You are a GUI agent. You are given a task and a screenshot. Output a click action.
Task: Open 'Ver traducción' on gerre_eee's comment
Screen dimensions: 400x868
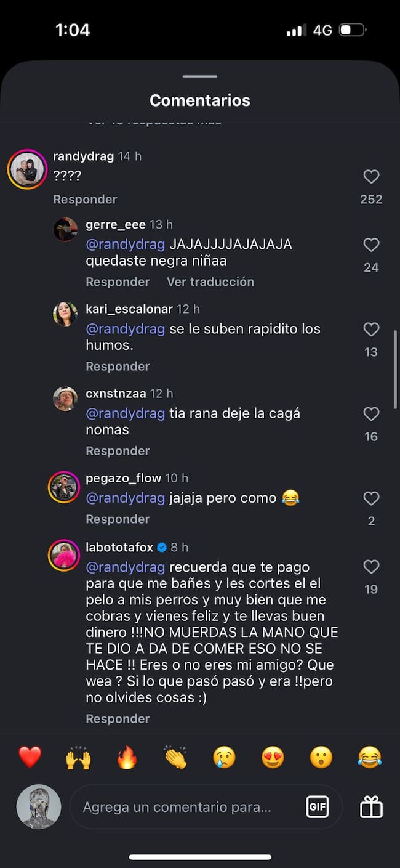210,282
